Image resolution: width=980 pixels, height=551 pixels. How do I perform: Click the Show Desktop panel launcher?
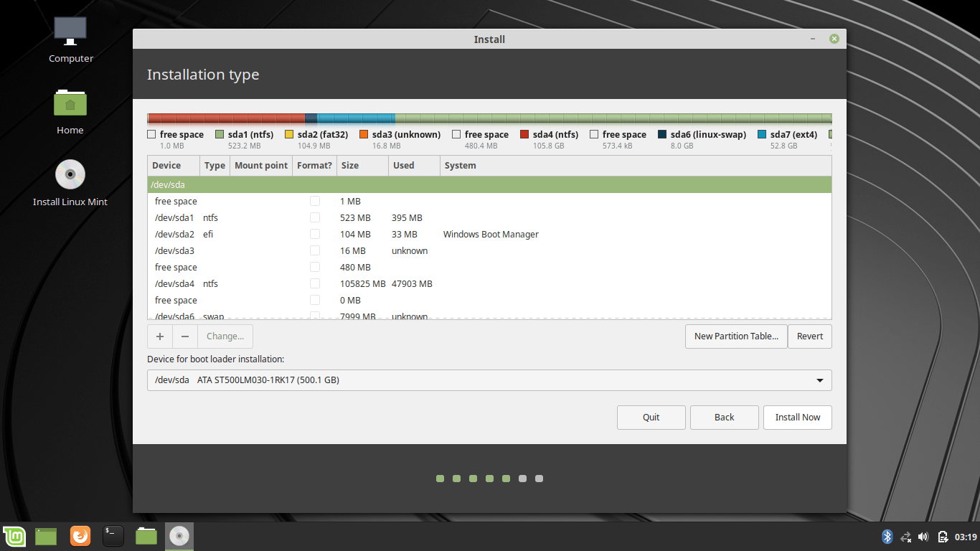point(46,536)
